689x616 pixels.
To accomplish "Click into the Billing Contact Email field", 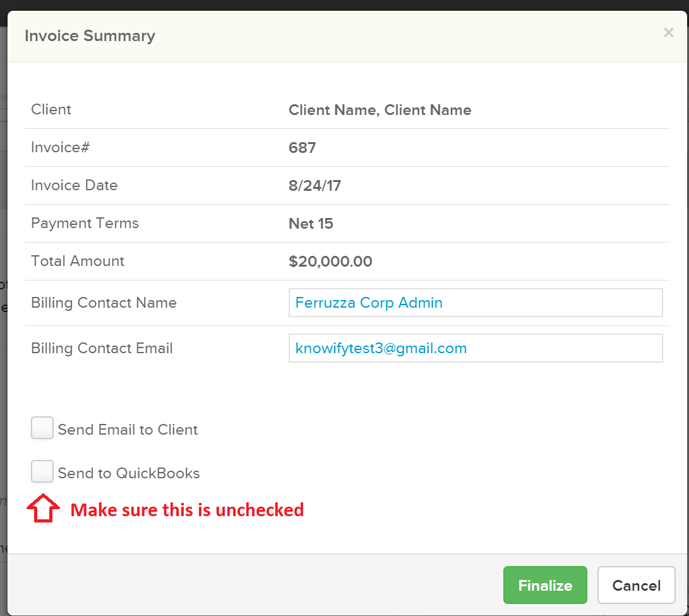I will click(x=475, y=348).
